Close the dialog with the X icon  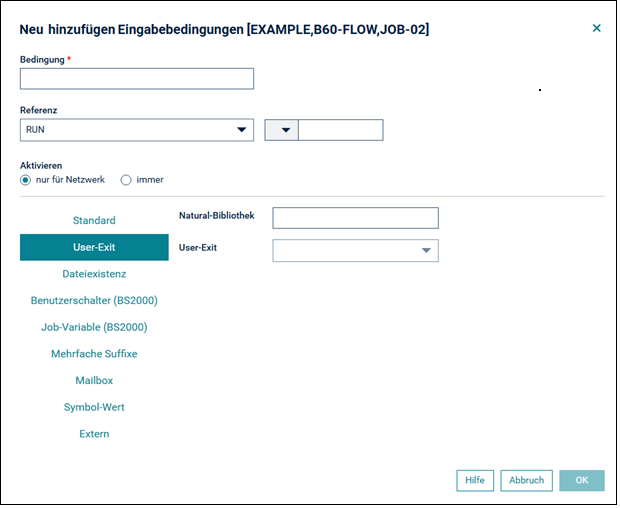point(596,28)
